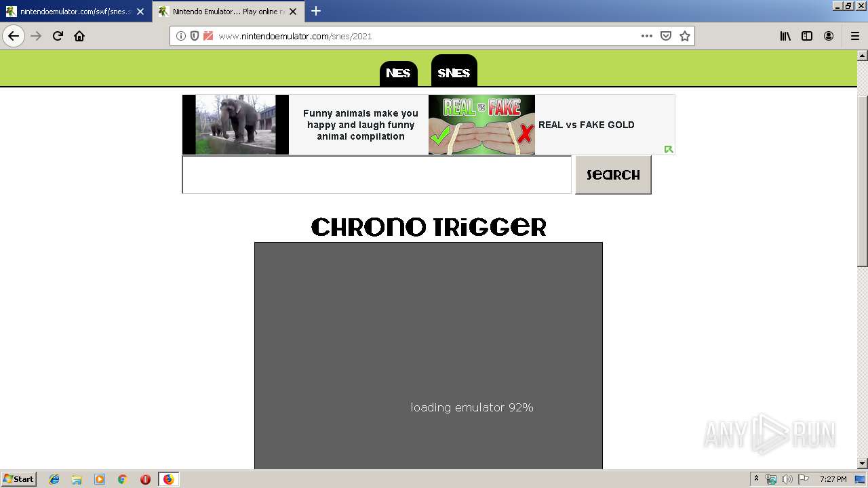This screenshot has width=868, height=488.
Task: Click the forward navigation arrow
Action: [x=36, y=36]
